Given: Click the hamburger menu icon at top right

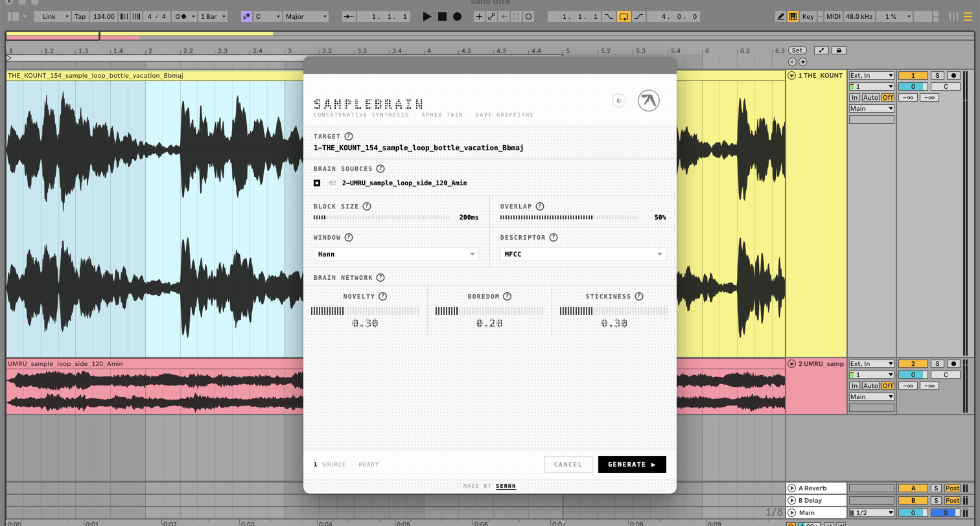Looking at the screenshot, I should tap(968, 16).
